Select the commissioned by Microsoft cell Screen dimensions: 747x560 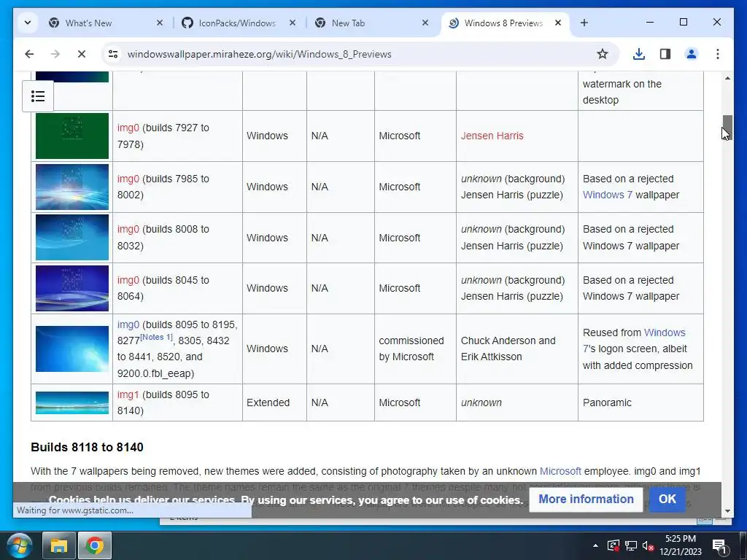415,349
